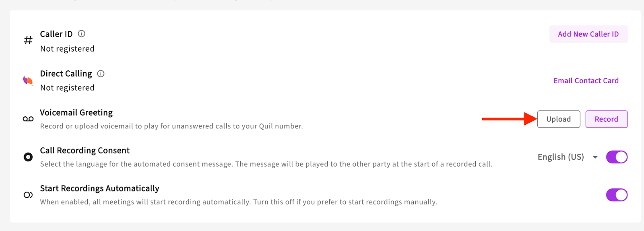Screen dimensions: 644x231
Task: Click the Direct Calling info icon
Action: [x=101, y=74]
